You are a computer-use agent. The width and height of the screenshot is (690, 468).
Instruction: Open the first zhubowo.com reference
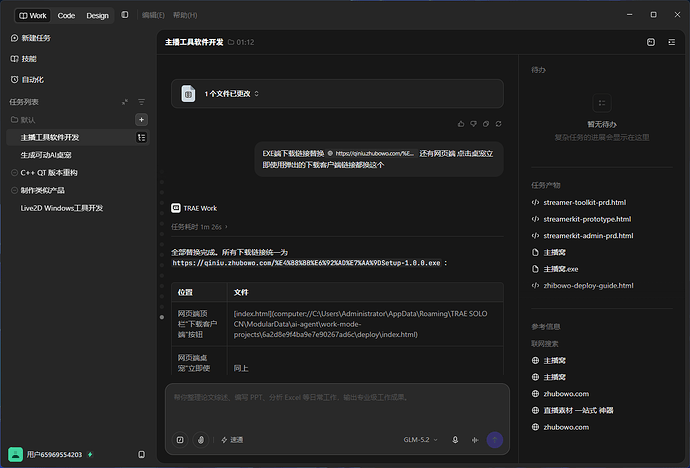[x=560, y=394]
